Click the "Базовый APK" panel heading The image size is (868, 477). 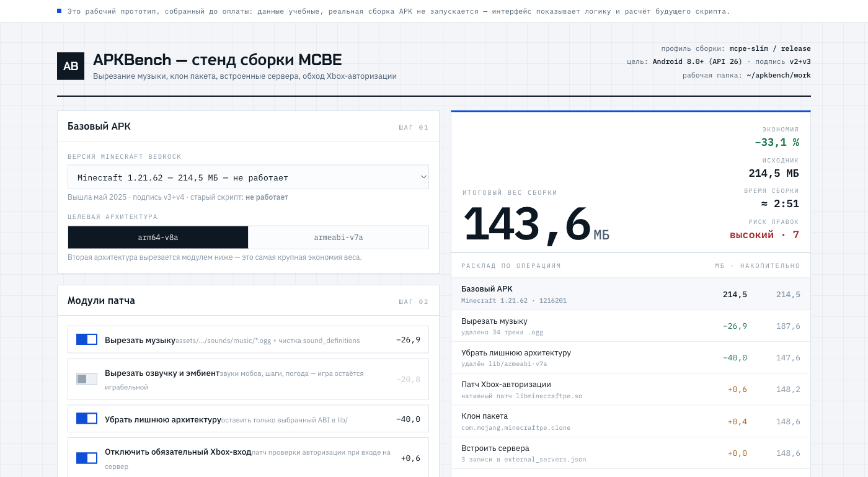click(x=99, y=127)
